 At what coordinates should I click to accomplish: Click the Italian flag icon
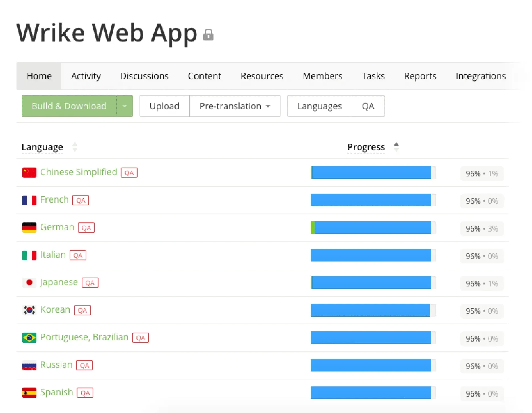[29, 255]
